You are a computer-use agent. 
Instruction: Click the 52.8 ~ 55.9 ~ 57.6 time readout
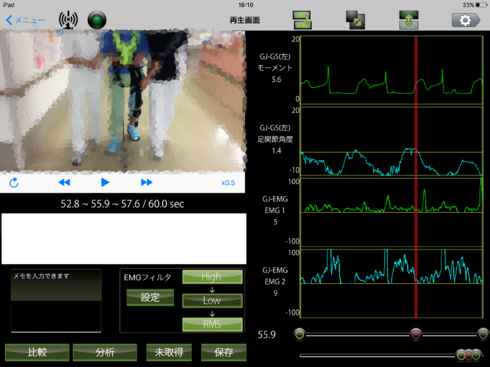[x=122, y=204]
